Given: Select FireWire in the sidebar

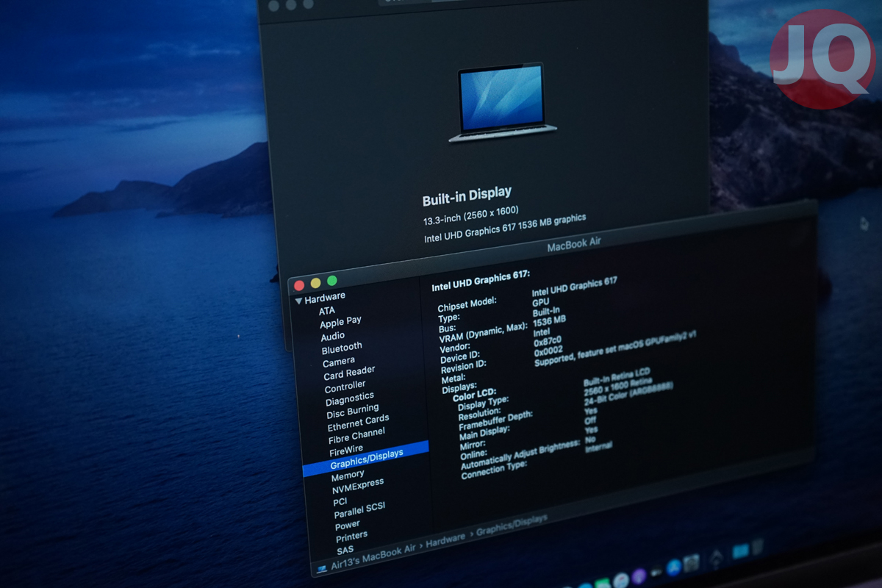Looking at the screenshot, I should pos(346,450).
